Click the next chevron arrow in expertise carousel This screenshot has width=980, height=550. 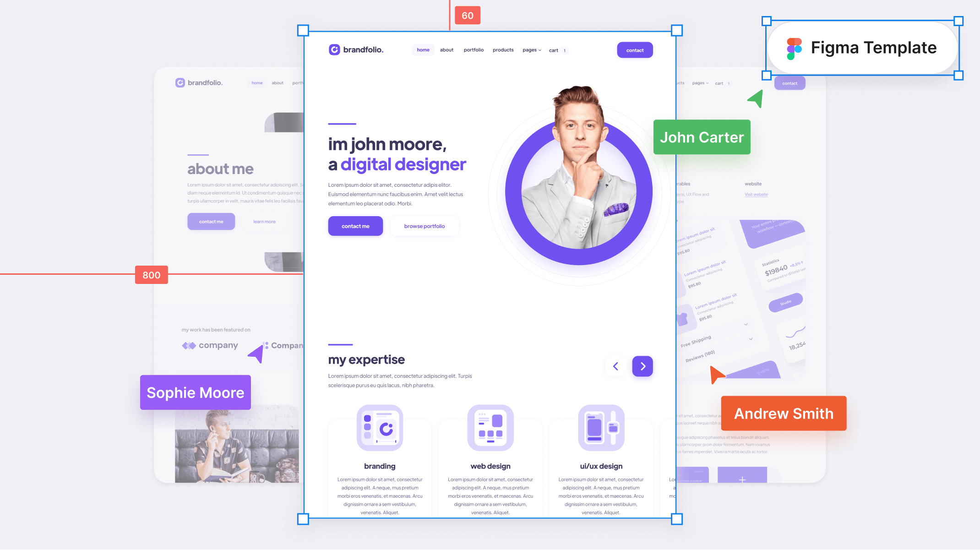[643, 365]
